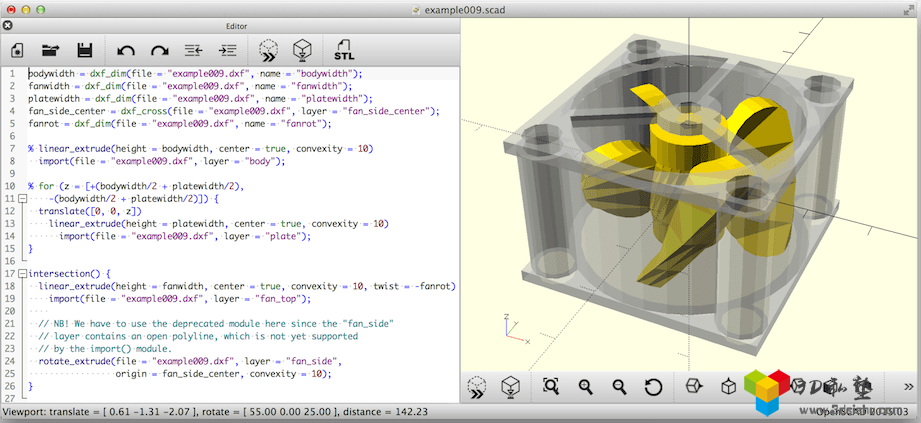Click the 'platewidth = dxf_dim' line
Image resolution: width=921 pixels, height=423 pixels.
point(200,99)
